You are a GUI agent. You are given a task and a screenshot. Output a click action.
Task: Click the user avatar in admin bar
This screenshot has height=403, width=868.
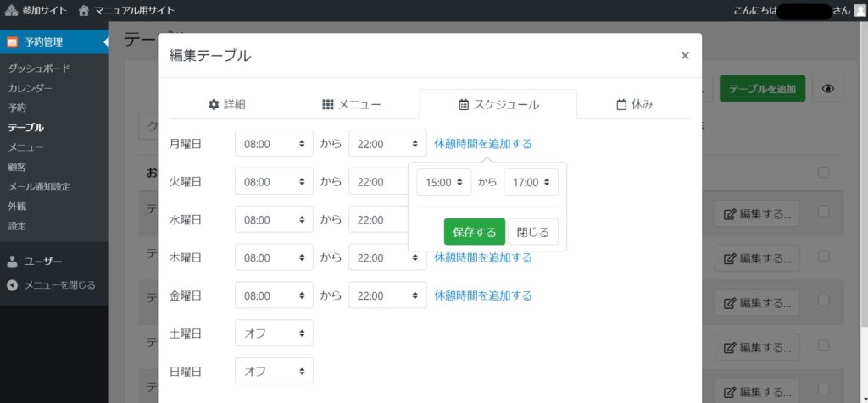coord(860,11)
